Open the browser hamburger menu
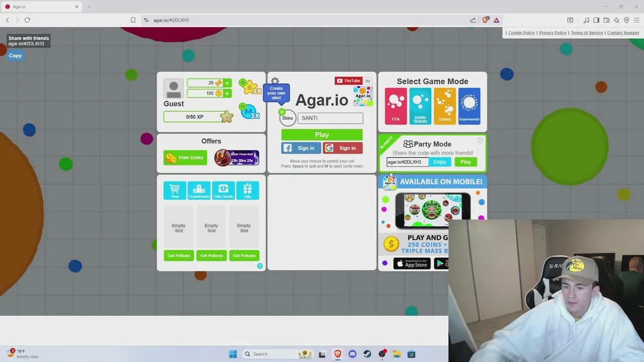 (x=636, y=20)
